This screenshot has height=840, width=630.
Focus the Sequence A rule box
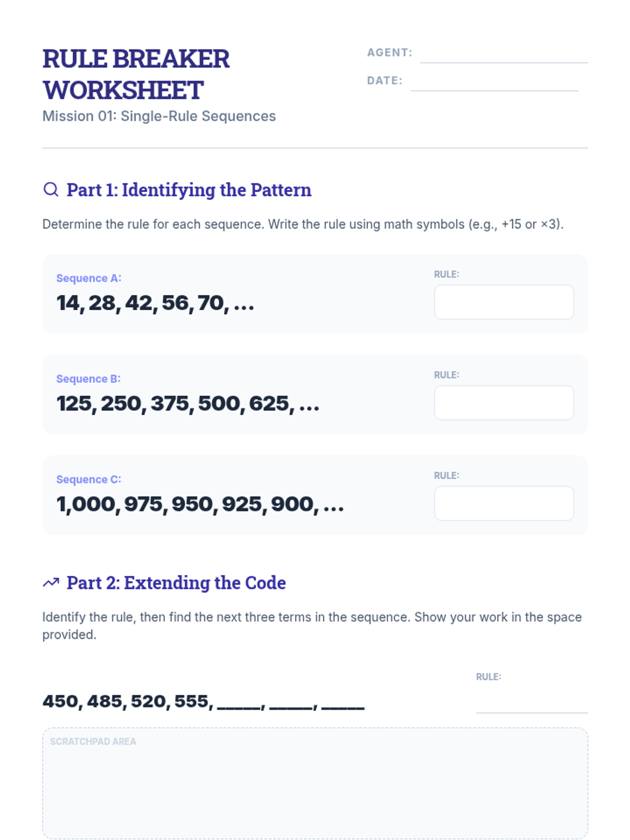pyautogui.click(x=503, y=302)
